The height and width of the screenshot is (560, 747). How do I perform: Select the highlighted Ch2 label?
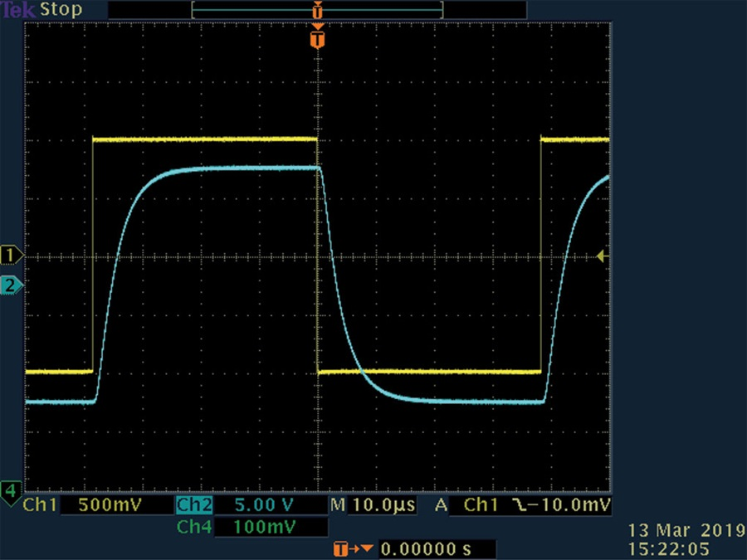pyautogui.click(x=194, y=504)
